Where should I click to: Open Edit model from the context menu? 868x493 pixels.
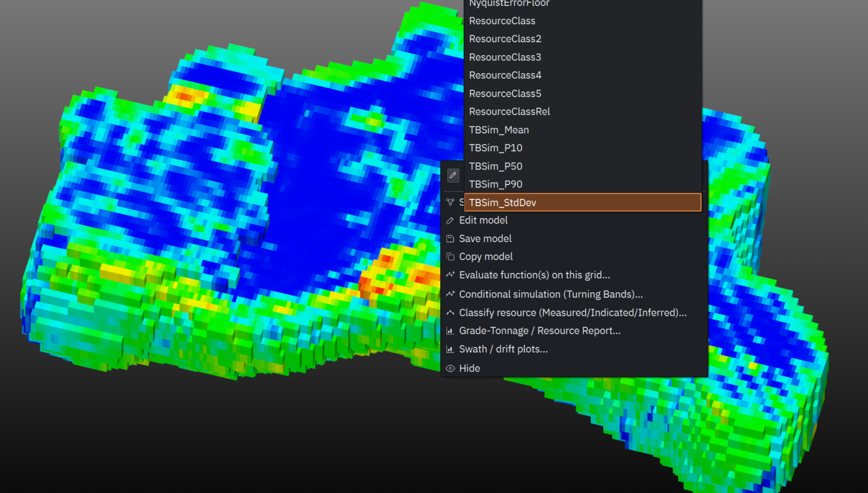click(x=574, y=220)
